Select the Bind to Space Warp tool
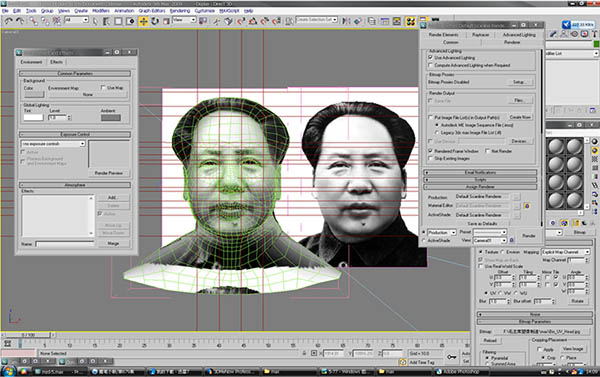Screen dimensions: 600x377 [x=57, y=21]
